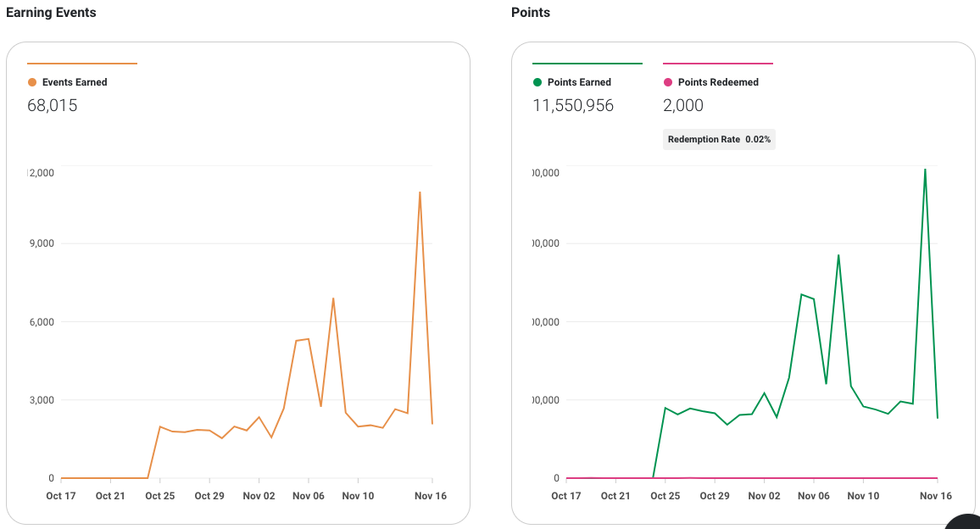Click the 9,000 y-axis label in Earning Events

42,243
